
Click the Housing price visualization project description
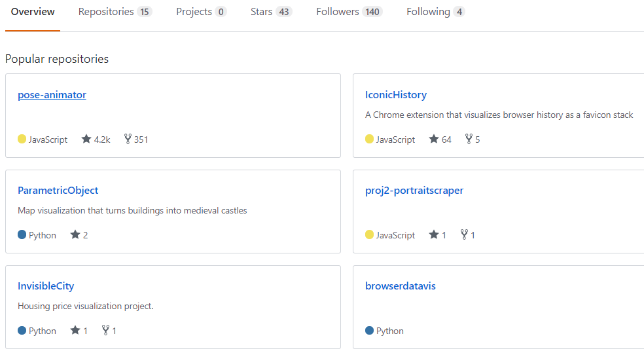(86, 306)
